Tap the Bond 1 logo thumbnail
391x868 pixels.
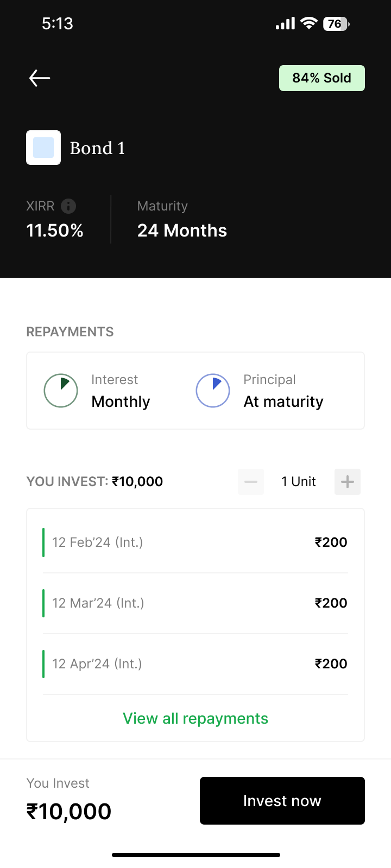(x=43, y=148)
